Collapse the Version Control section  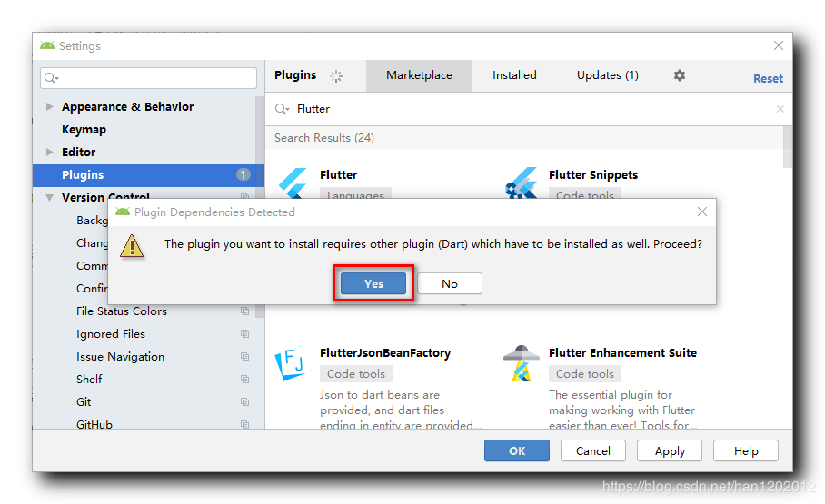click(x=49, y=198)
